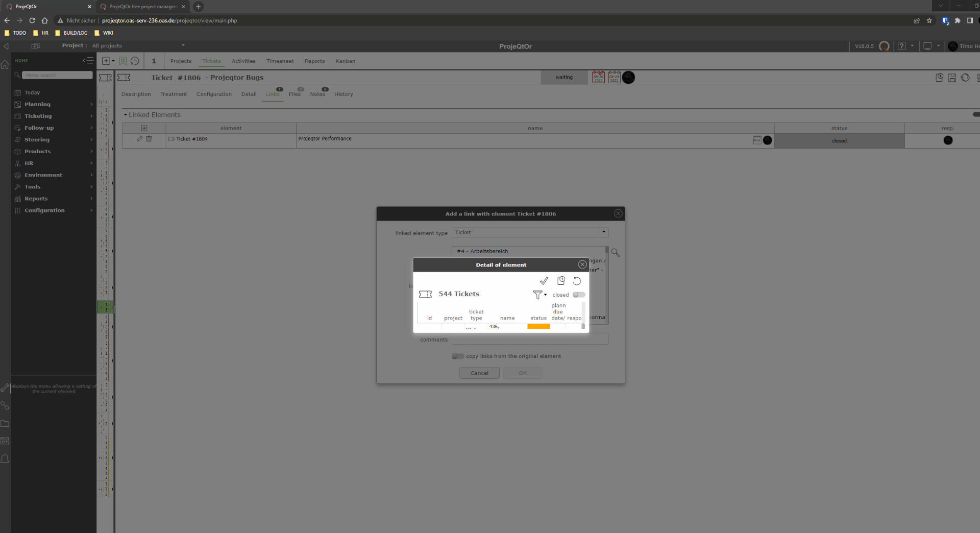The image size is (980, 533).
Task: Click the history clock icon in top toolbar
Action: (135, 61)
